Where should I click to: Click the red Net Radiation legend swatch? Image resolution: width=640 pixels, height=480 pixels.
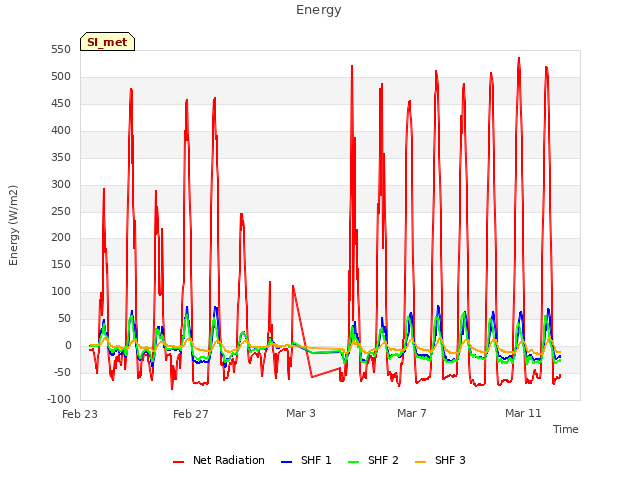click(x=178, y=462)
